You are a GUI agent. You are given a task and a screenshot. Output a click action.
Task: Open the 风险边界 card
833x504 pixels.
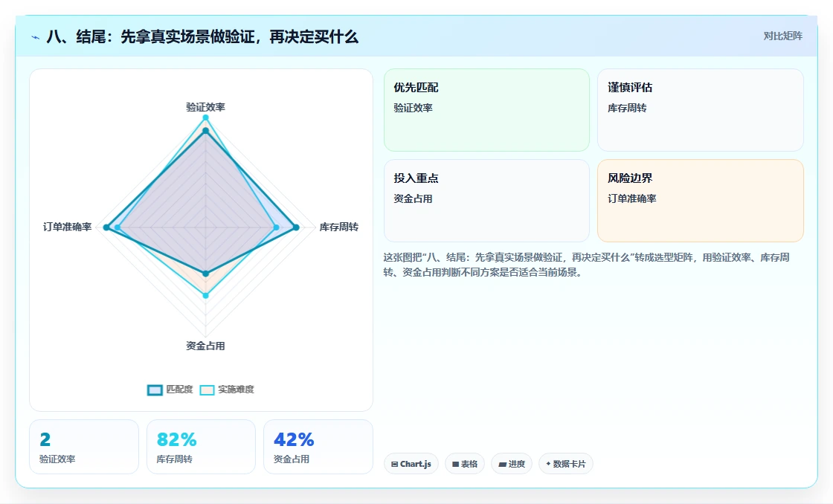pos(700,201)
